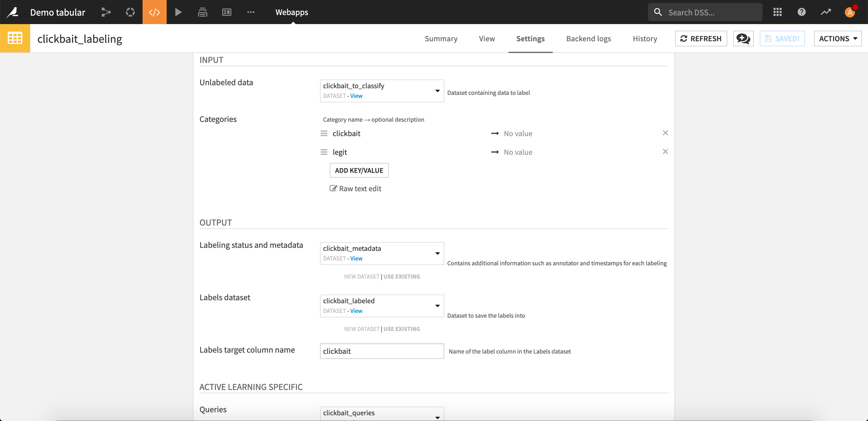
Task: Click the Raw text edit pencil icon
Action: pyautogui.click(x=333, y=188)
